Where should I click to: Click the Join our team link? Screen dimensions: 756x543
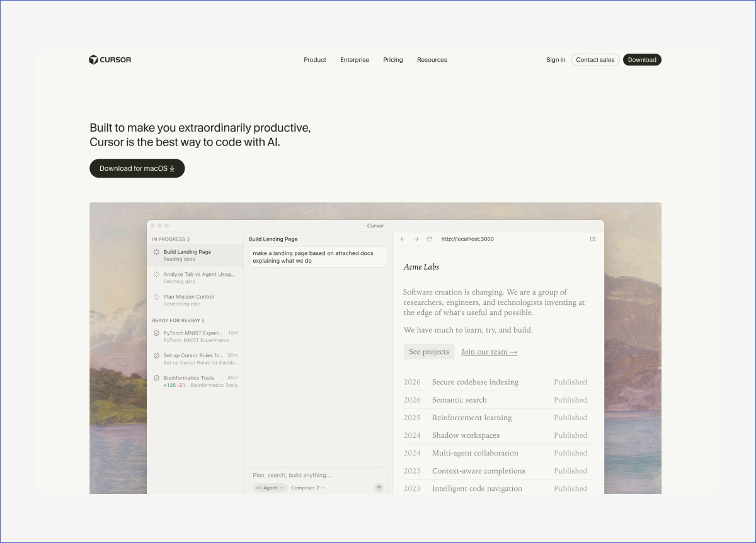pos(490,352)
